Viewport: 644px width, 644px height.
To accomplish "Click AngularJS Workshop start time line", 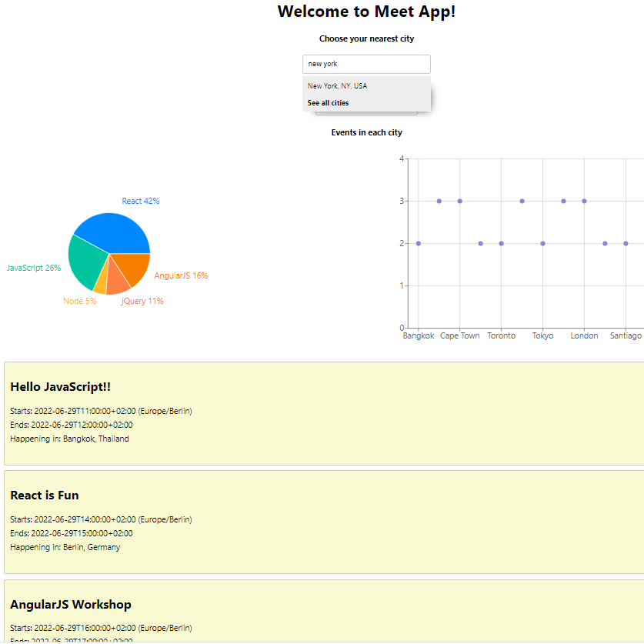I will click(101, 628).
